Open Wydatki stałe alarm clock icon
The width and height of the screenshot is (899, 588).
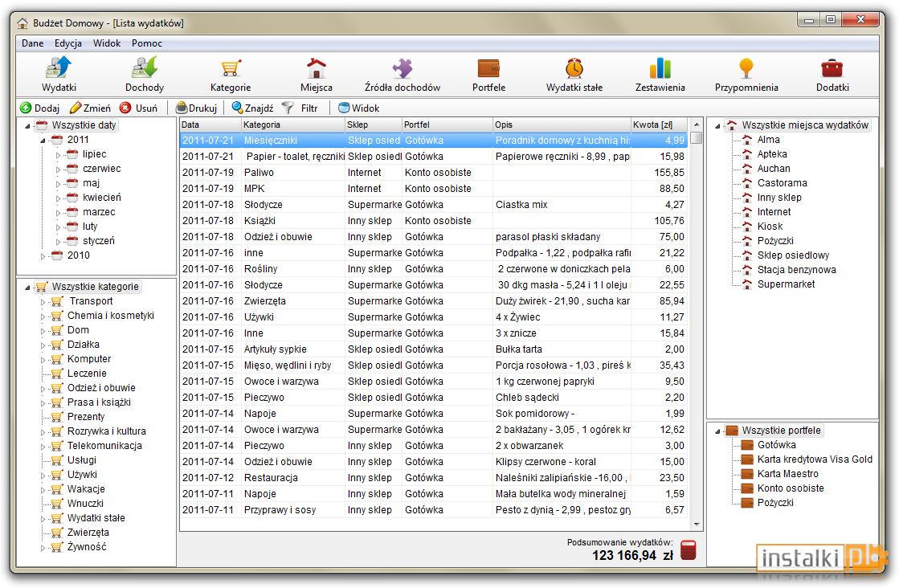pos(574,69)
